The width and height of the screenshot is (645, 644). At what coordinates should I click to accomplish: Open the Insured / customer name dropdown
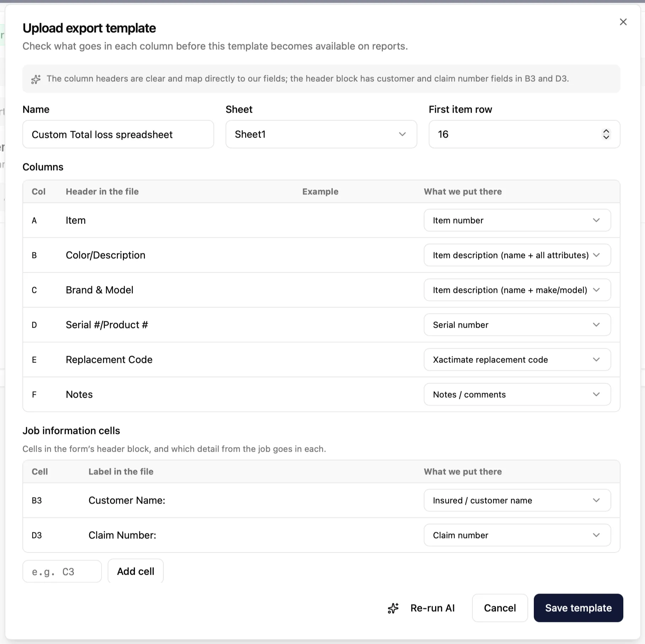(x=517, y=500)
